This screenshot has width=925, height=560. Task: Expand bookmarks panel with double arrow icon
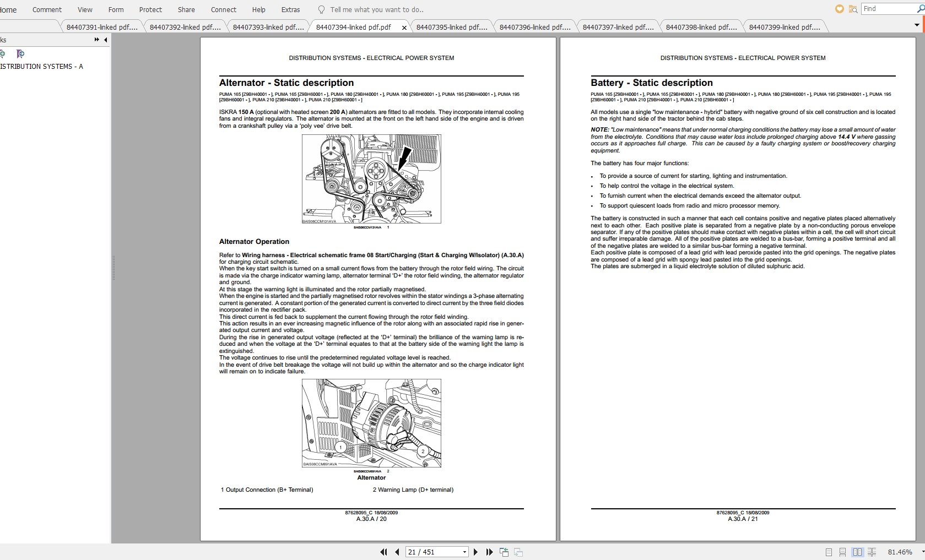click(x=97, y=40)
